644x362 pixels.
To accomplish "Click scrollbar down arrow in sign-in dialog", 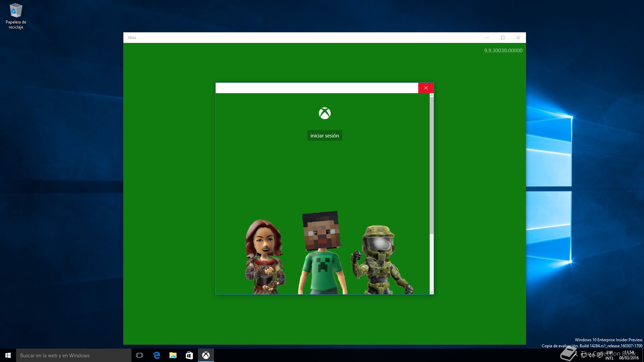I will click(x=432, y=292).
